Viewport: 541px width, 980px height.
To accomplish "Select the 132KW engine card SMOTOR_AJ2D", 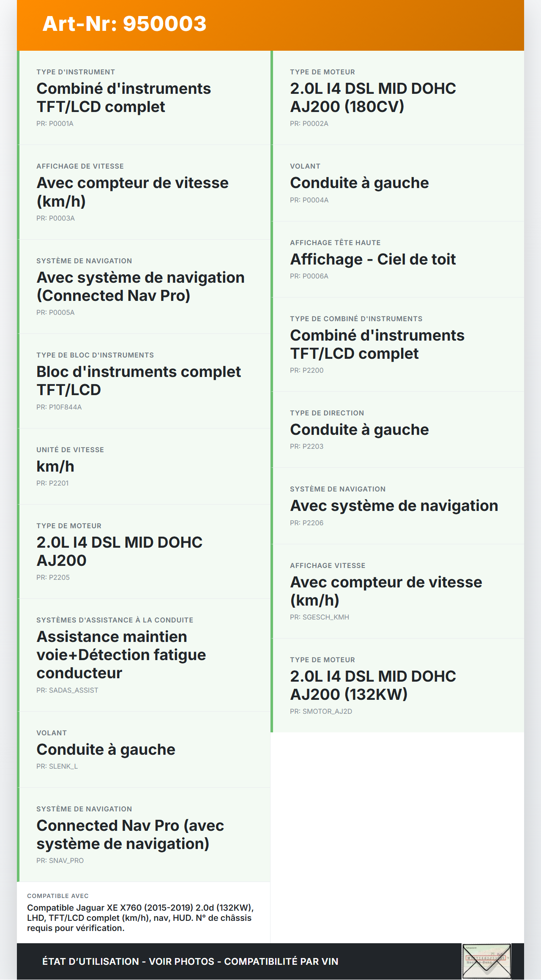I will click(x=397, y=685).
